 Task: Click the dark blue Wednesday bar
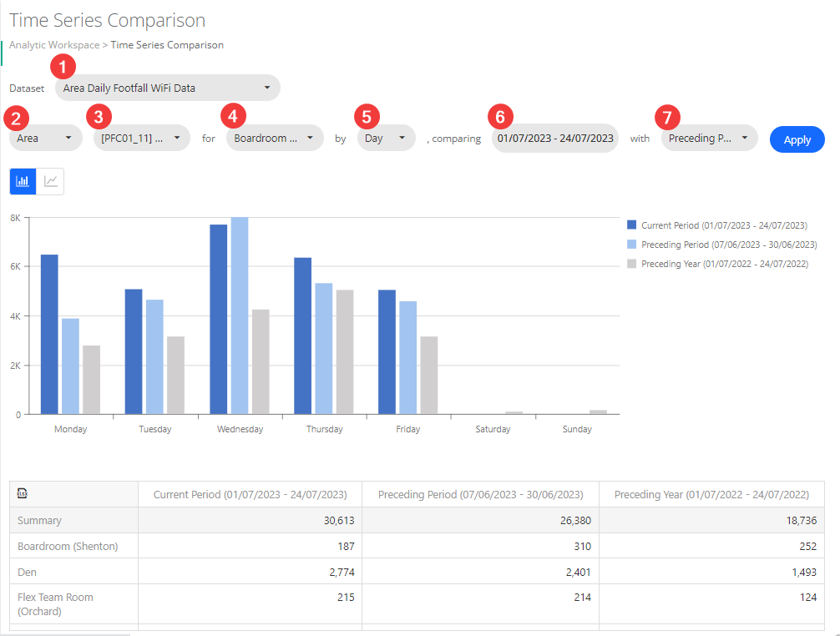tap(218, 319)
